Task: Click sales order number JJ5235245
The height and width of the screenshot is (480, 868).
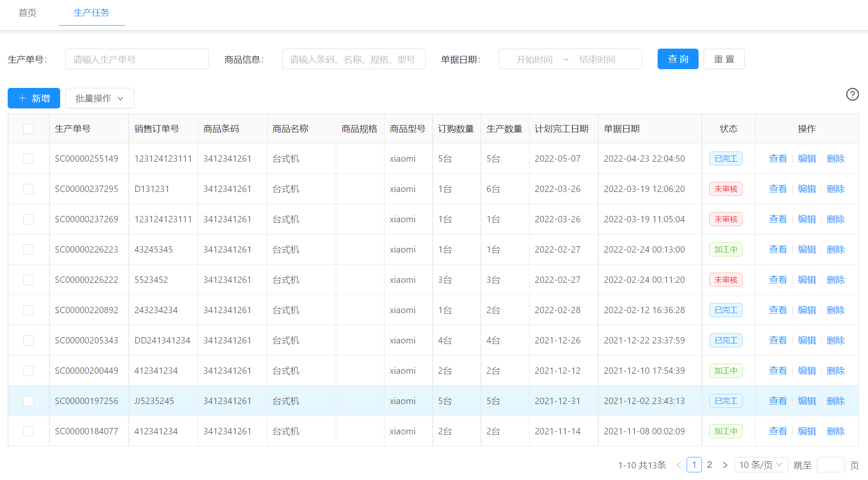Action: (x=154, y=401)
